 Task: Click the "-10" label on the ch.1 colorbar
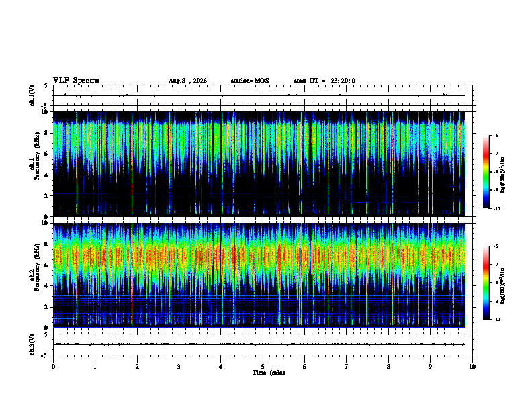(497, 209)
